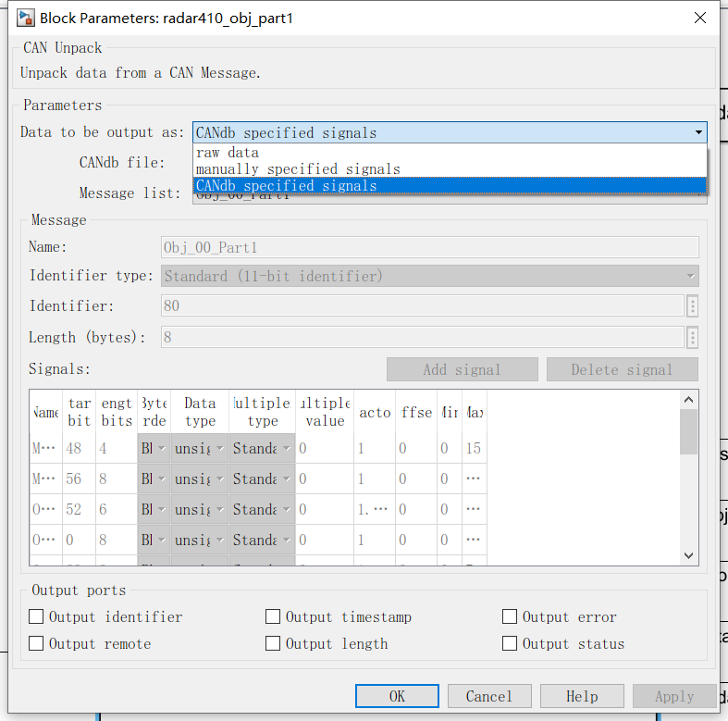The image size is (728, 721).
Task: Open Data type dropdown in start bit 0 row
Action: pyautogui.click(x=200, y=541)
